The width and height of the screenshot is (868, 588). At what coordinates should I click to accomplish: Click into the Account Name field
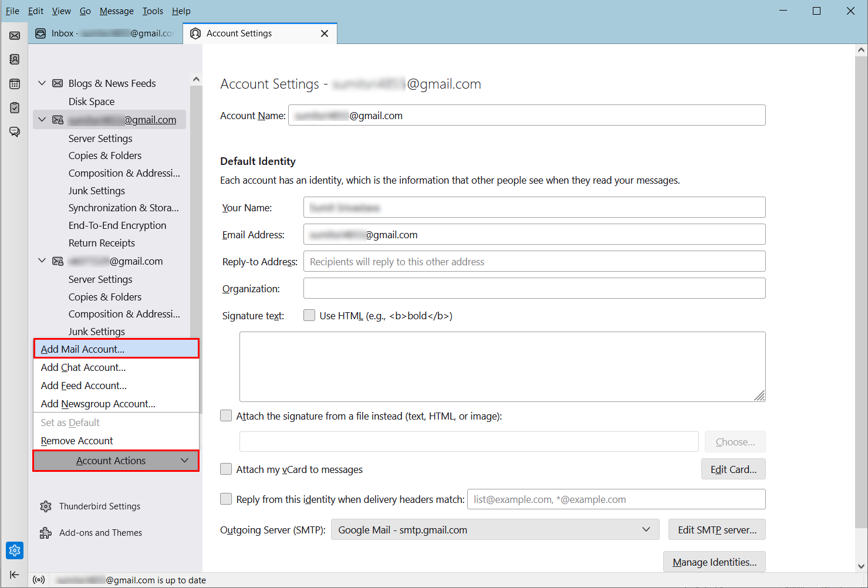(x=526, y=115)
